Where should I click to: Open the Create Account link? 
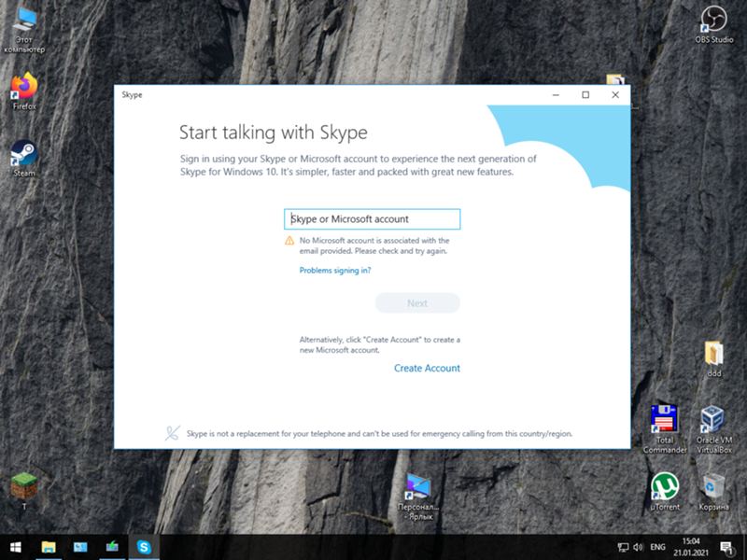pyautogui.click(x=427, y=368)
